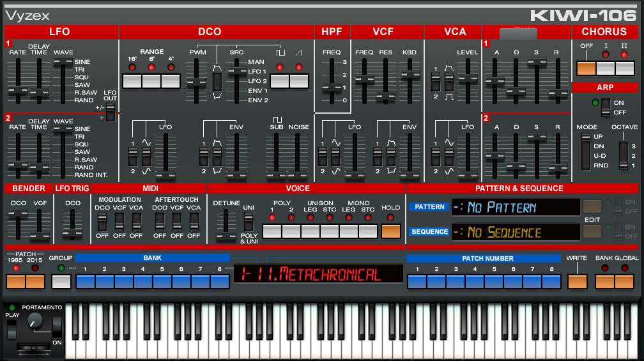This screenshot has width=644, height=361.
Task: Click the DCO PWM SRC selector slider
Action: pos(236,81)
